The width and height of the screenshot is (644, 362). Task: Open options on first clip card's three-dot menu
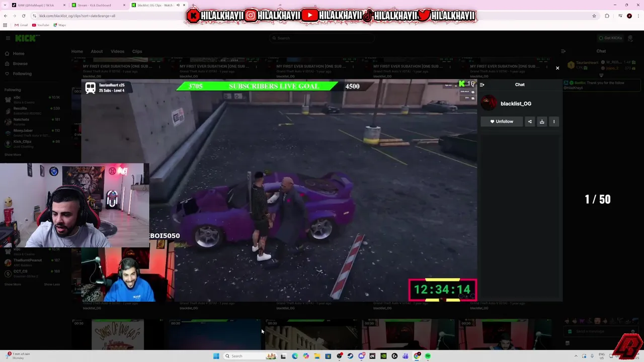coord(159,66)
